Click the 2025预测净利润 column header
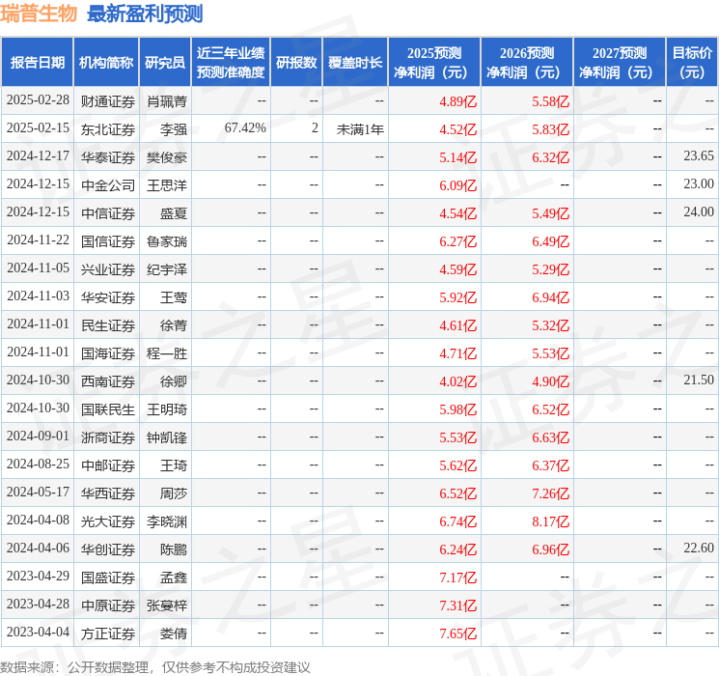Screen dimensions: 719x676 pyautogui.click(x=434, y=62)
